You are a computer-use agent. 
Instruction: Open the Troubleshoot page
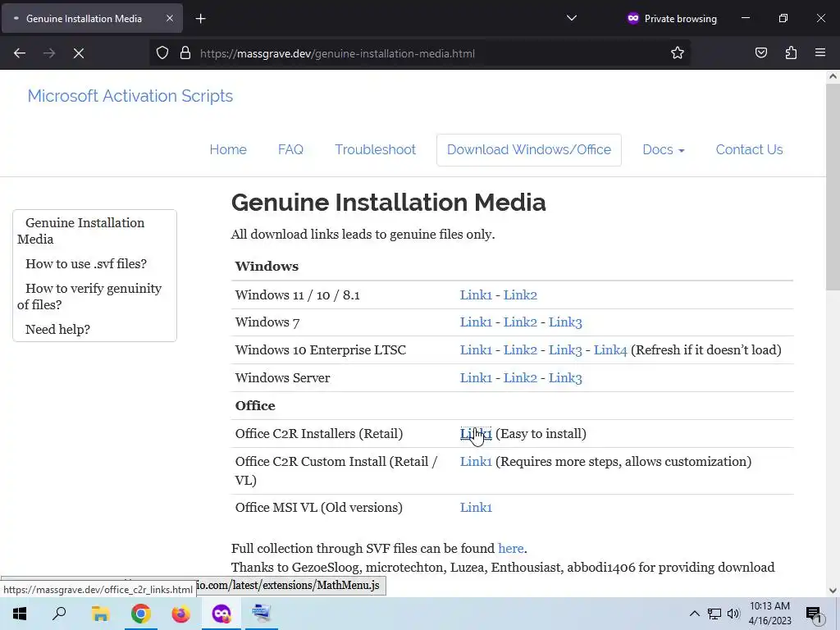coord(375,149)
